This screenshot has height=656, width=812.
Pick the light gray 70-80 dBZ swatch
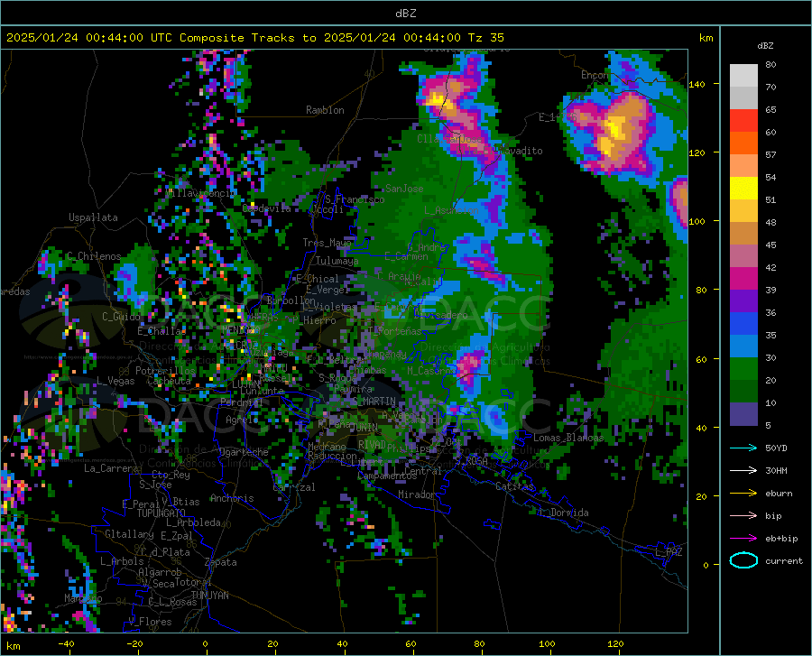tap(743, 76)
